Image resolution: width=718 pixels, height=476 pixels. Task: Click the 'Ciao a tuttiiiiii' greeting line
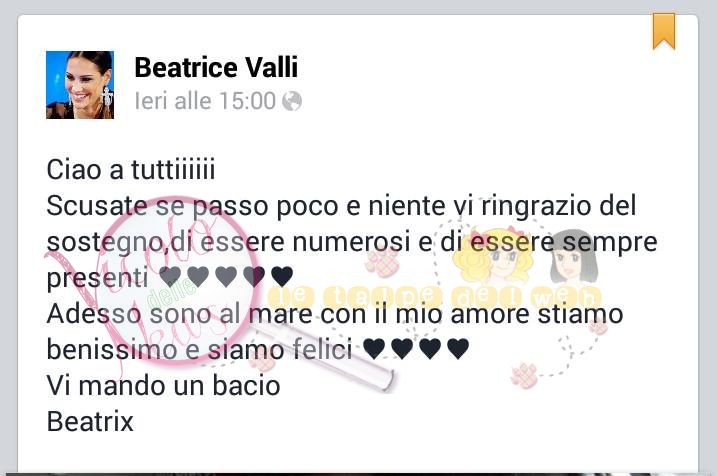click(131, 170)
